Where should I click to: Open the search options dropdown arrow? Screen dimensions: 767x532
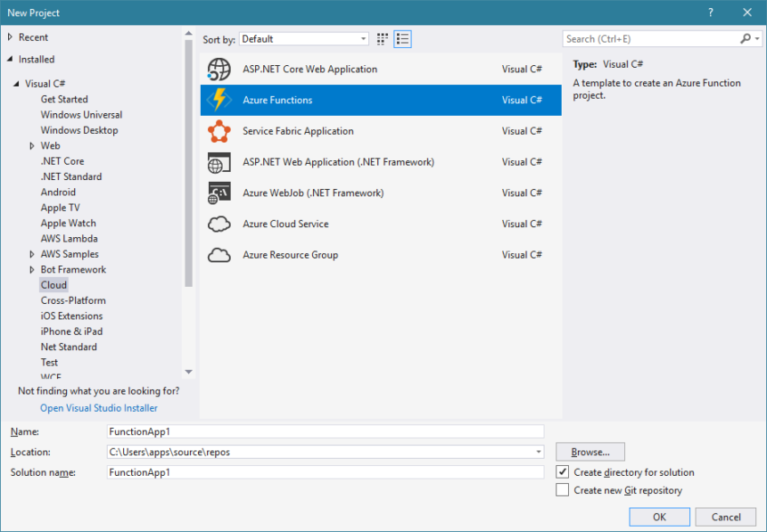(x=757, y=38)
